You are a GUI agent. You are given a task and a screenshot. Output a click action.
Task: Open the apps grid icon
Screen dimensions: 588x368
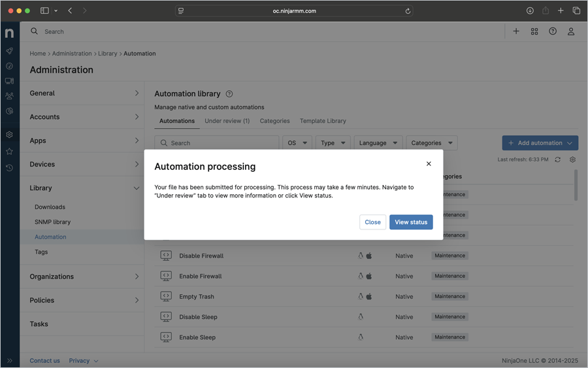coord(534,31)
